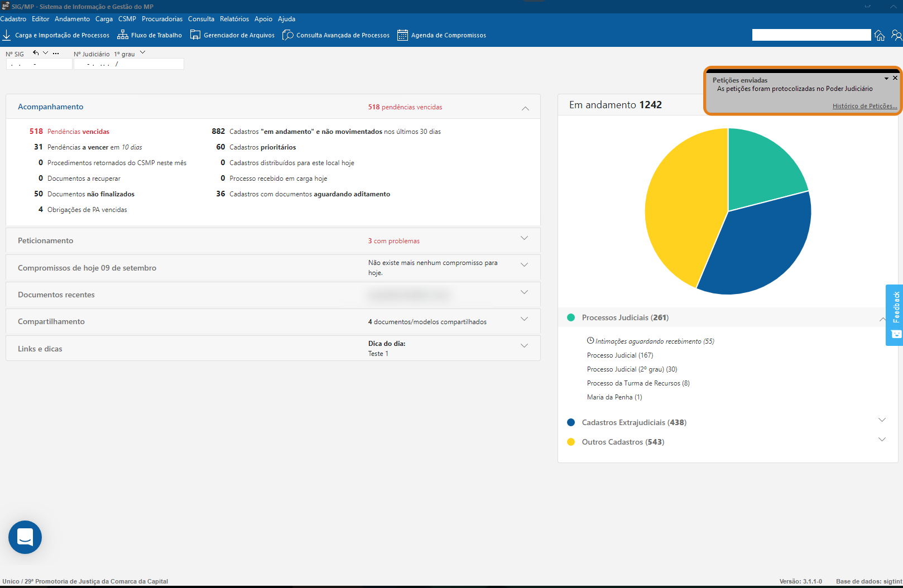Viewport: 903px width, 588px height.
Task: Collapse Processos Judiciais list
Action: click(882, 319)
